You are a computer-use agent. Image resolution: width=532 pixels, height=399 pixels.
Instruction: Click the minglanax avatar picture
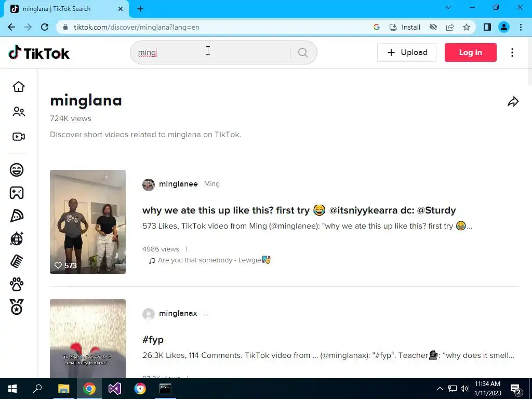[x=148, y=314]
